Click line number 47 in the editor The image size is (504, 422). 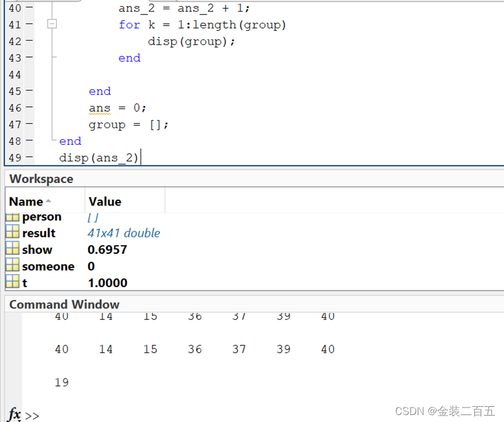15,125
